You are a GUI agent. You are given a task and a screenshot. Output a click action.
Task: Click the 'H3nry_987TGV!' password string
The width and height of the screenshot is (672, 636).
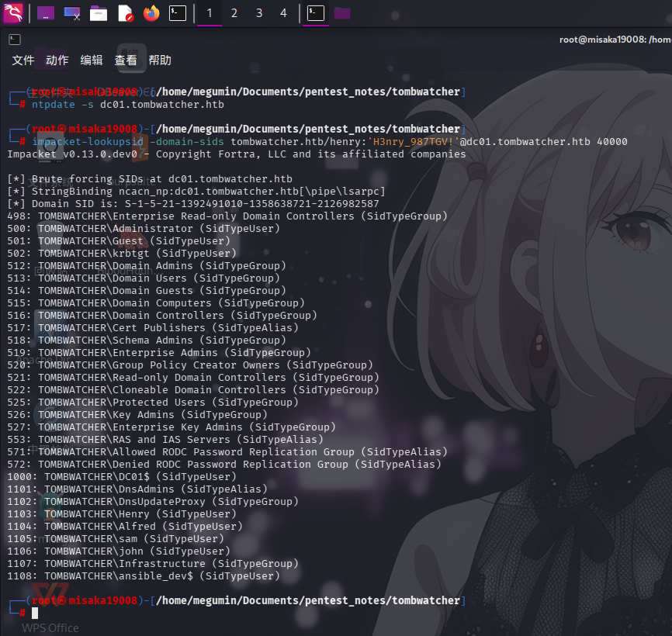[414, 142]
